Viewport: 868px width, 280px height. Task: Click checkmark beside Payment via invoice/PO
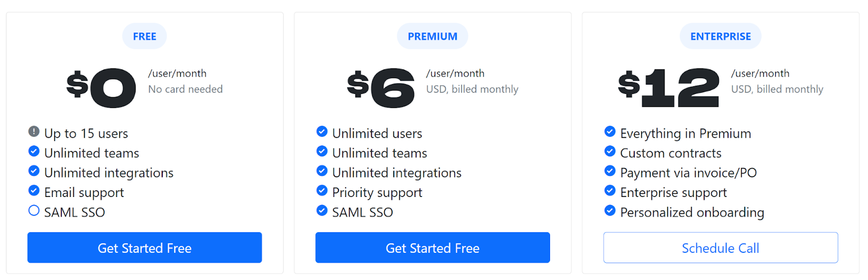click(610, 171)
